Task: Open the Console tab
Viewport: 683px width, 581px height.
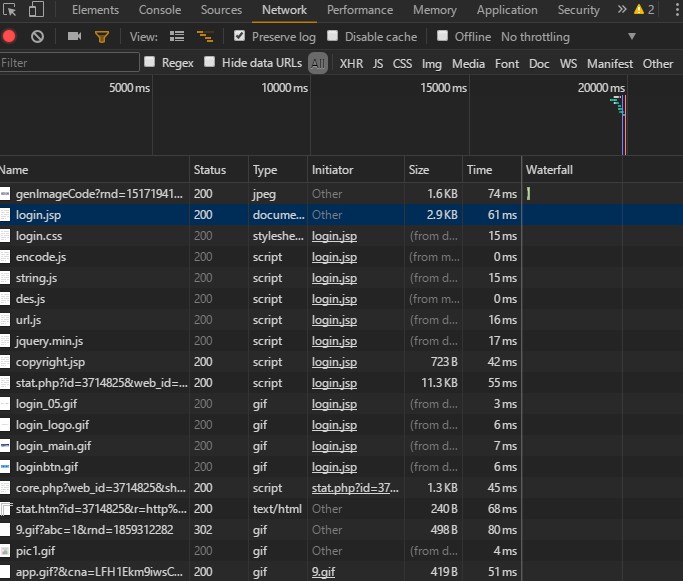Action: pos(160,10)
